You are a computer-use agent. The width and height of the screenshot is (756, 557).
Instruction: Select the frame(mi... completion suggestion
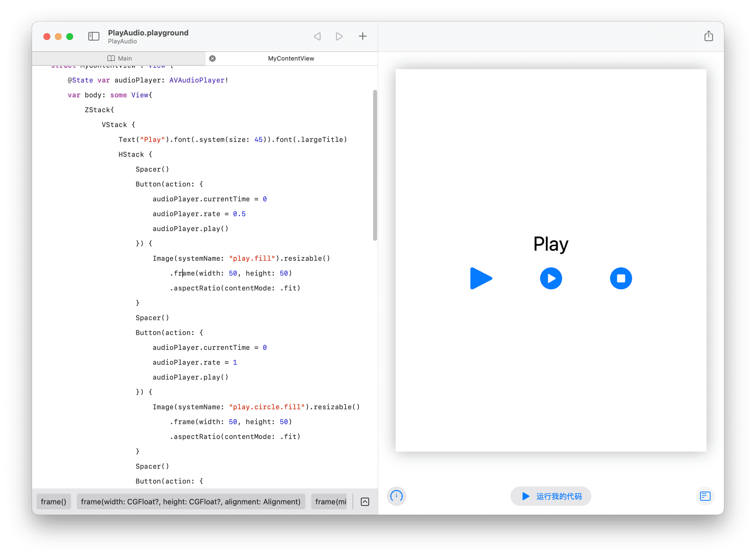pyautogui.click(x=329, y=501)
